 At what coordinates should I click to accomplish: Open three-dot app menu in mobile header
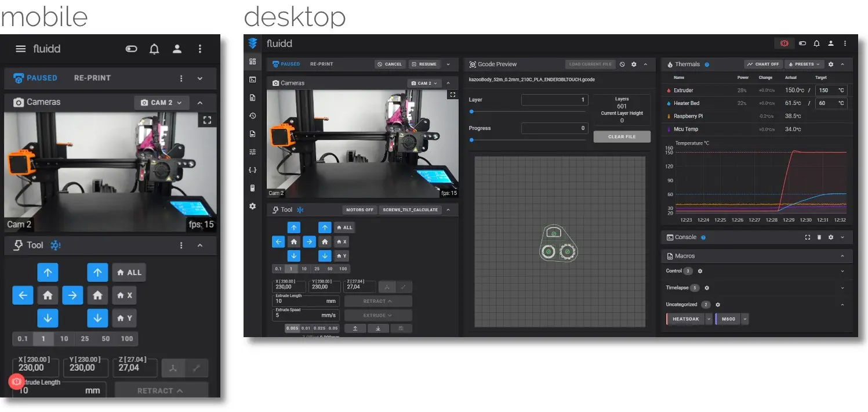(200, 49)
